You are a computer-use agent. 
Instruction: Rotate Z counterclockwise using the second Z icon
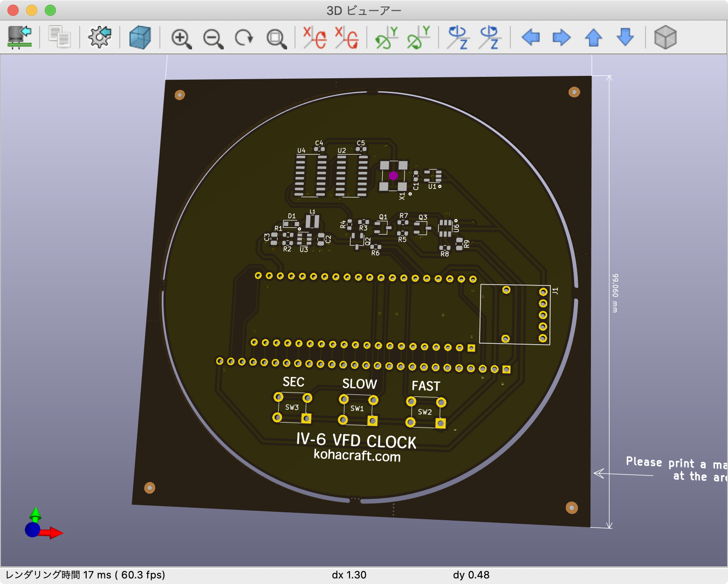coord(489,37)
